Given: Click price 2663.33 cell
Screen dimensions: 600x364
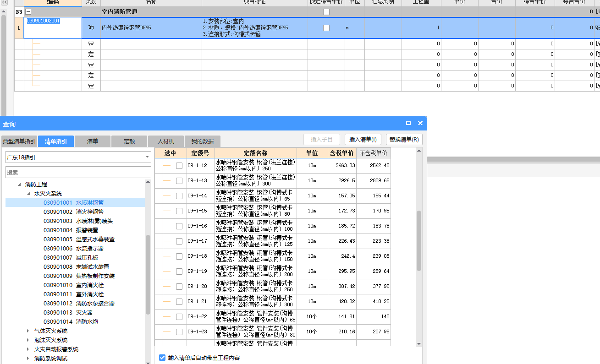Looking at the screenshot, I should (342, 166).
